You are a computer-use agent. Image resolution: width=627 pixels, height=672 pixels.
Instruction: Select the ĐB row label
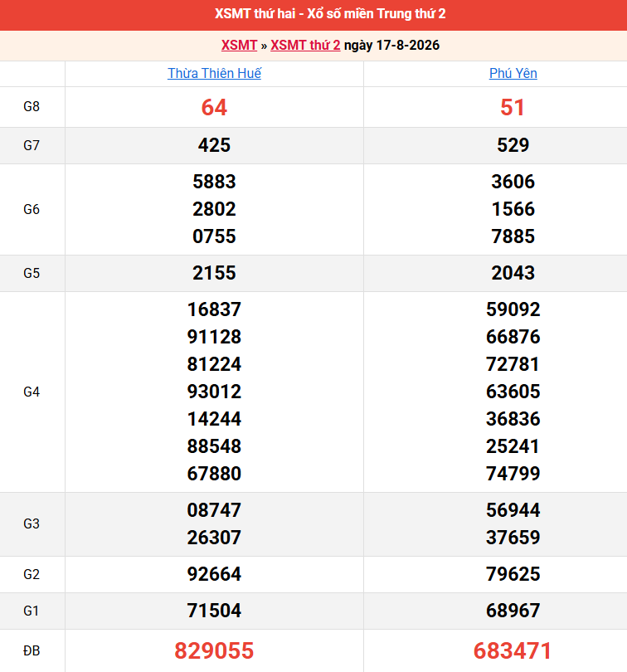[x=32, y=651]
